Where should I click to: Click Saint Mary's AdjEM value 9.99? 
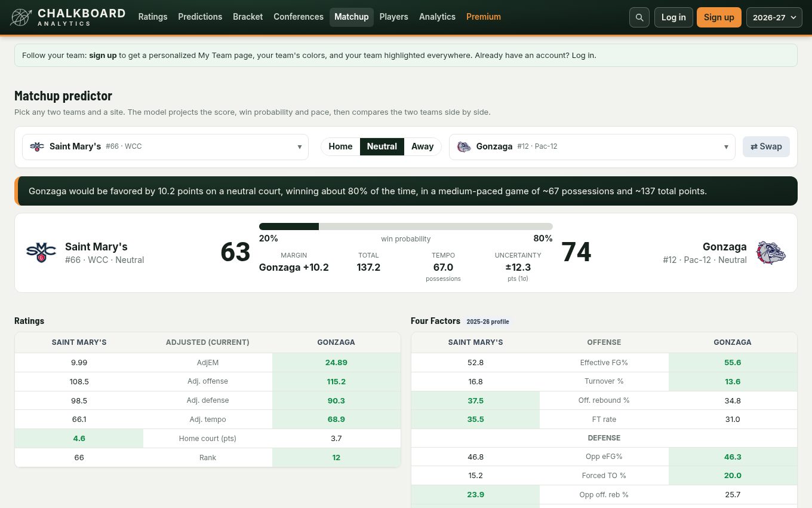pos(79,362)
